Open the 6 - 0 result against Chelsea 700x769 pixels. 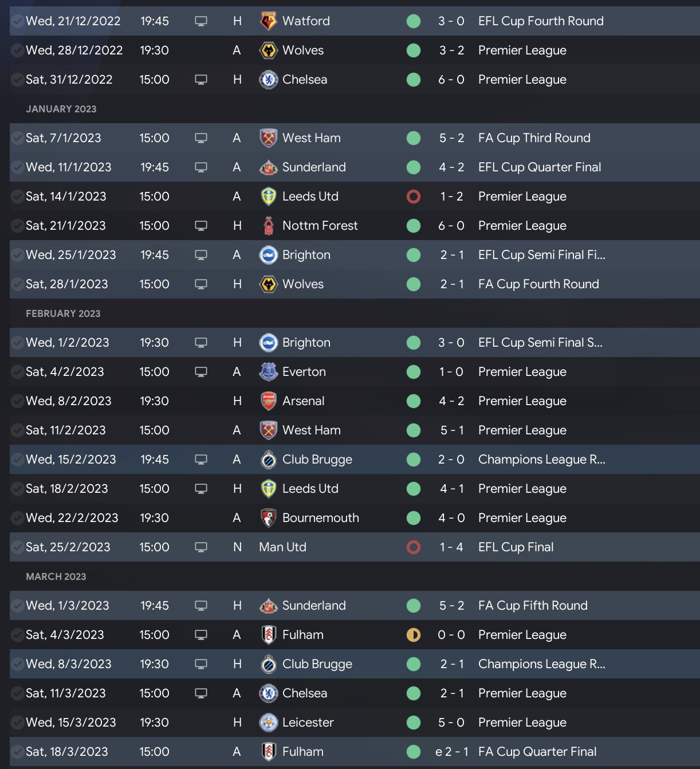tap(451, 80)
